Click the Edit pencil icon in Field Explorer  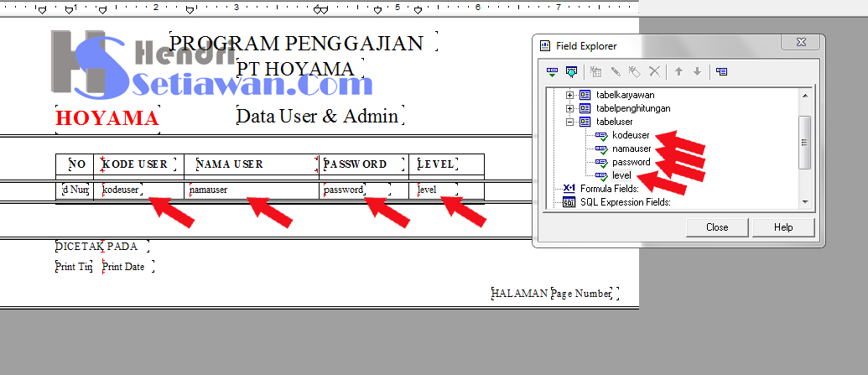coord(615,71)
